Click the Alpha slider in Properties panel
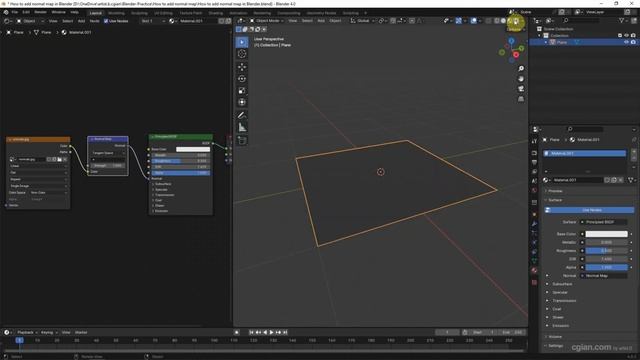This screenshot has height=360, width=640. (606, 268)
